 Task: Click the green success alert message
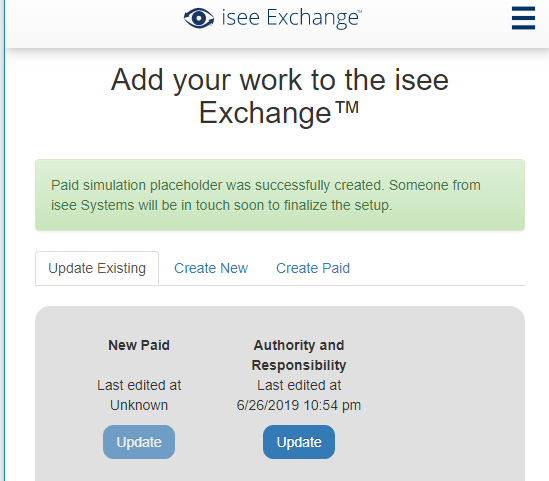click(x=280, y=195)
